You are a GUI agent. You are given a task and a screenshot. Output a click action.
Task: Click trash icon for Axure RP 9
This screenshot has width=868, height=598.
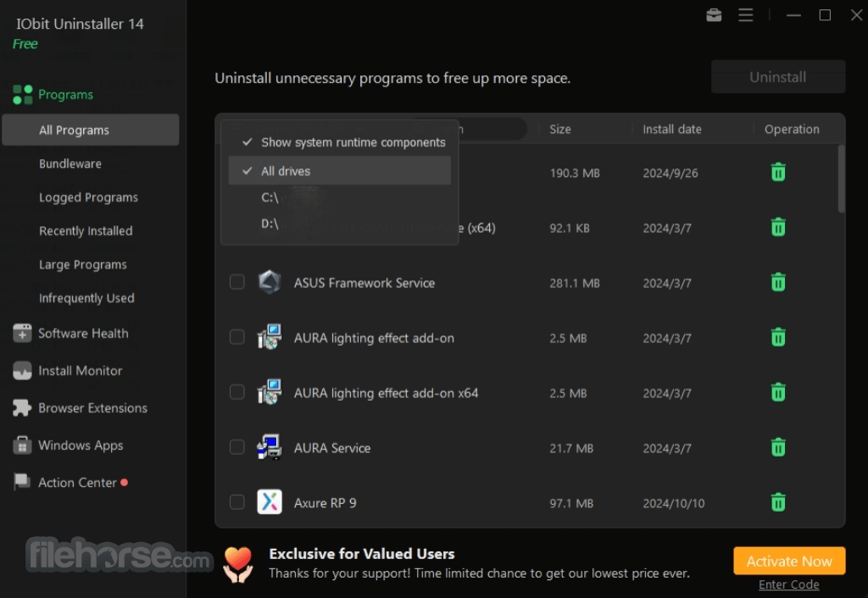tap(778, 502)
